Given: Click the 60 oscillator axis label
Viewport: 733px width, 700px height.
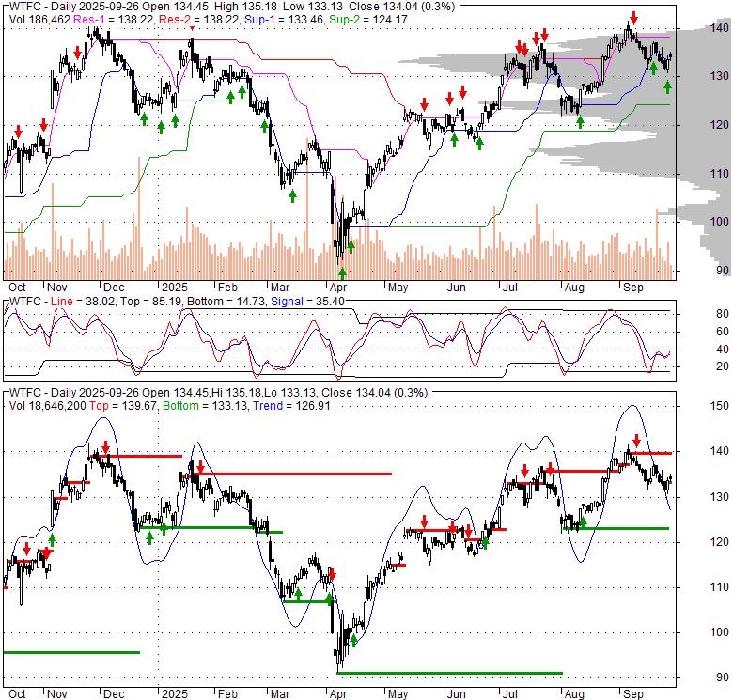Looking at the screenshot, I should 723,332.
